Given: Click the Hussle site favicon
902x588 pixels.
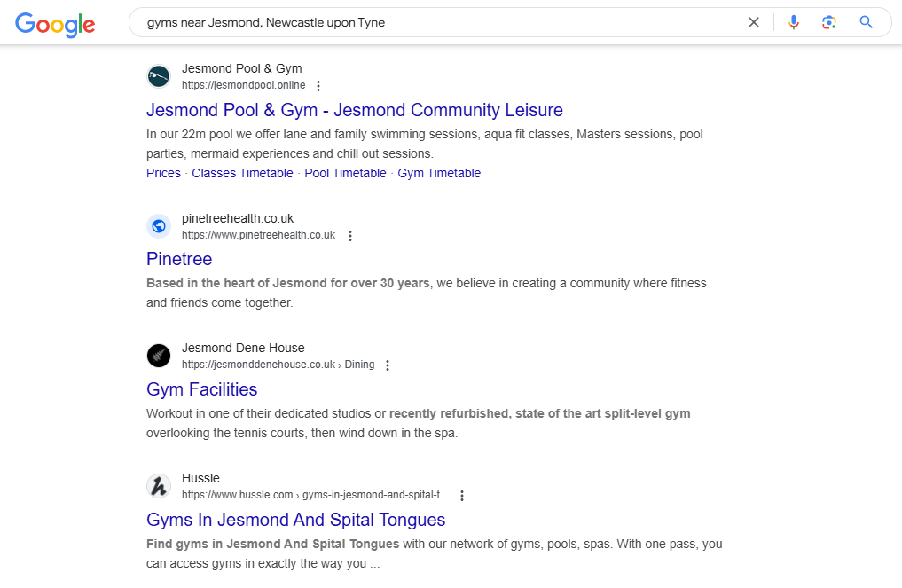Looking at the screenshot, I should (159, 486).
